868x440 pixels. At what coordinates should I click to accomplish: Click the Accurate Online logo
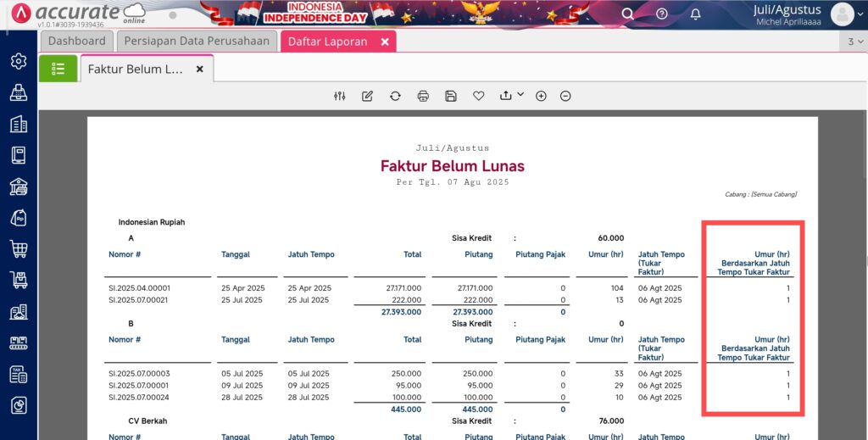click(x=79, y=14)
